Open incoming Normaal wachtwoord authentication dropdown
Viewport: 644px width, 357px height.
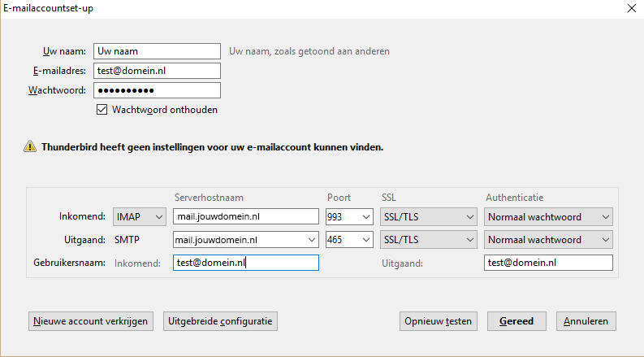click(x=548, y=216)
